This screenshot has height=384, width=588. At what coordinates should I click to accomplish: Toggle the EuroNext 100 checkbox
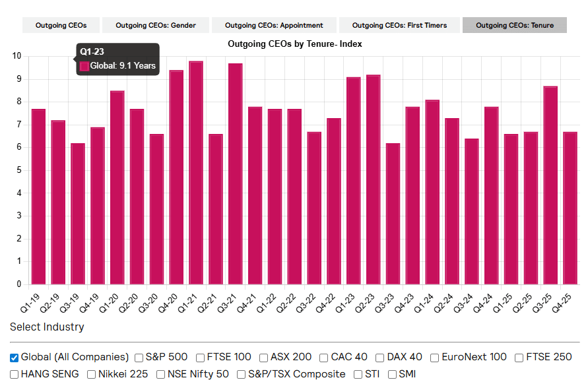(x=435, y=358)
